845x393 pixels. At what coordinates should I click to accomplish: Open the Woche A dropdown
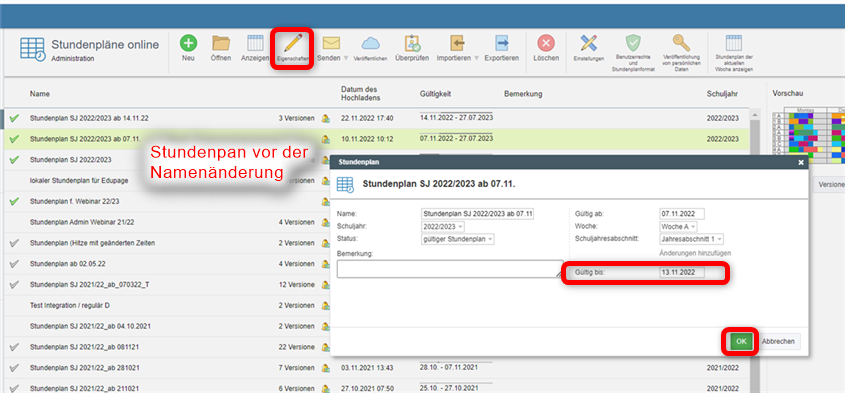[x=678, y=227]
